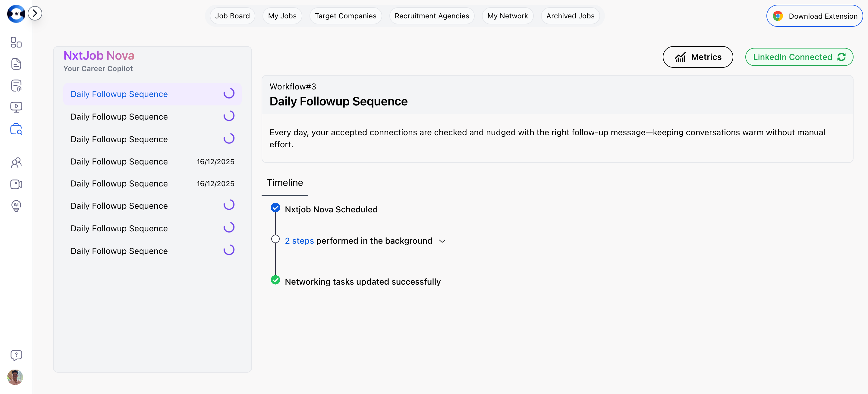Image resolution: width=868 pixels, height=394 pixels.
Task: Expand the sidebar using the arrow button
Action: (x=35, y=13)
